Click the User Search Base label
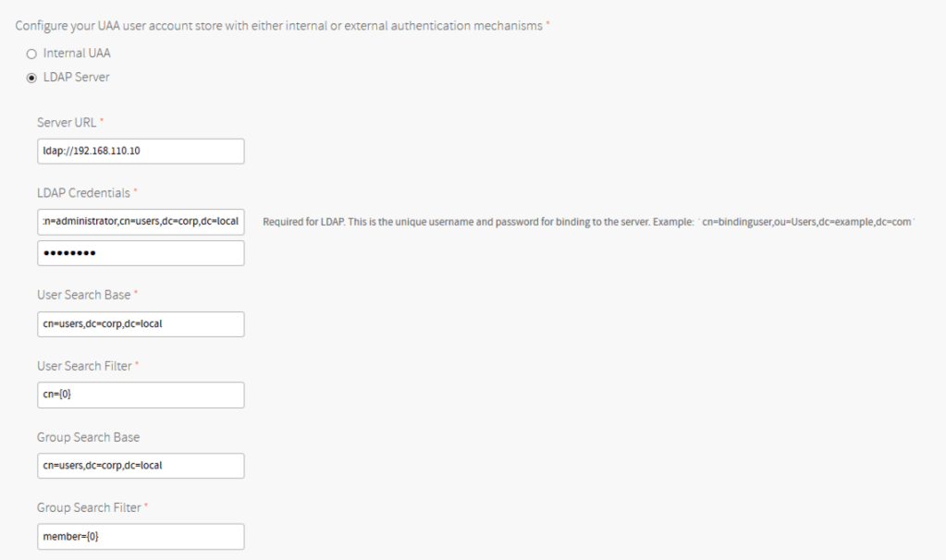946x560 pixels. pyautogui.click(x=84, y=295)
